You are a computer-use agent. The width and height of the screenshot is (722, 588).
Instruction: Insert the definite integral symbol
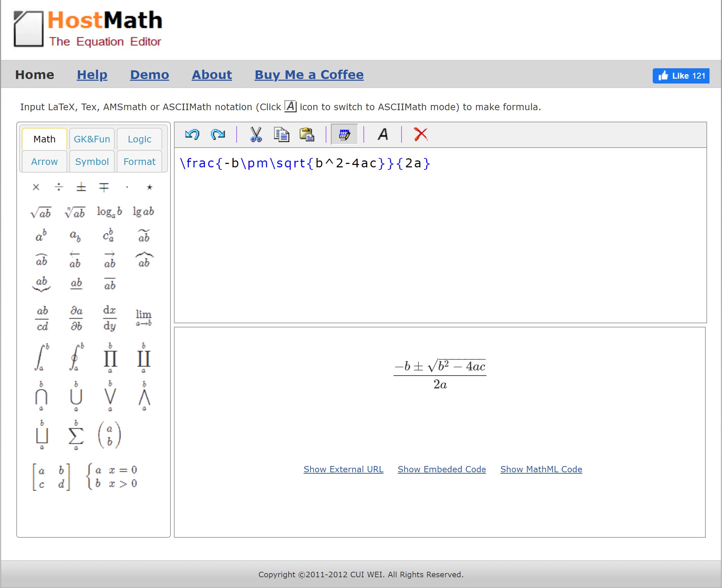click(42, 358)
